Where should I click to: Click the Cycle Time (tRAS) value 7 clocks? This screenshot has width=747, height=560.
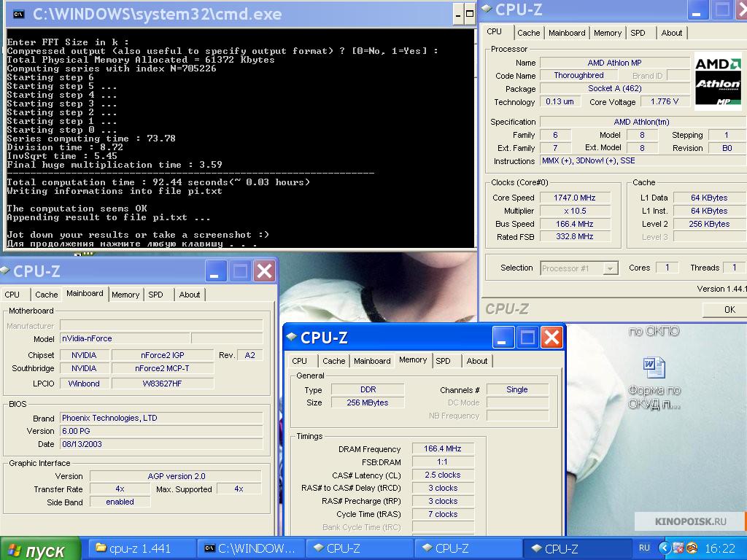443,514
